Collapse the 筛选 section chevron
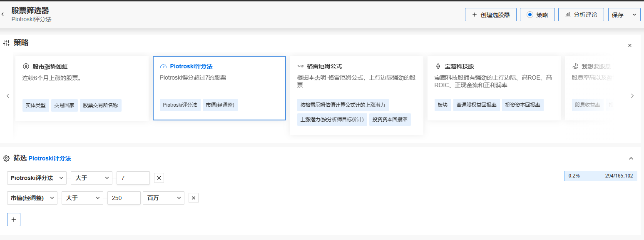The width and height of the screenshot is (644, 240). click(631, 158)
